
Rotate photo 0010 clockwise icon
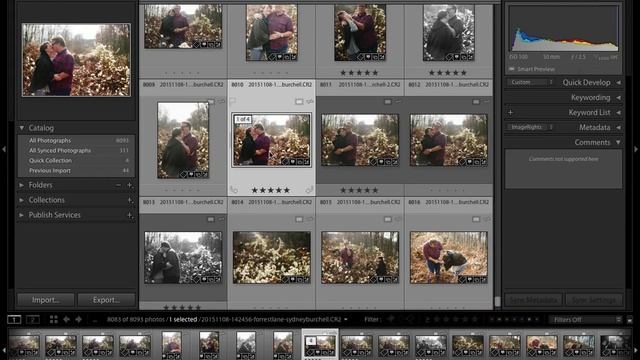309,189
